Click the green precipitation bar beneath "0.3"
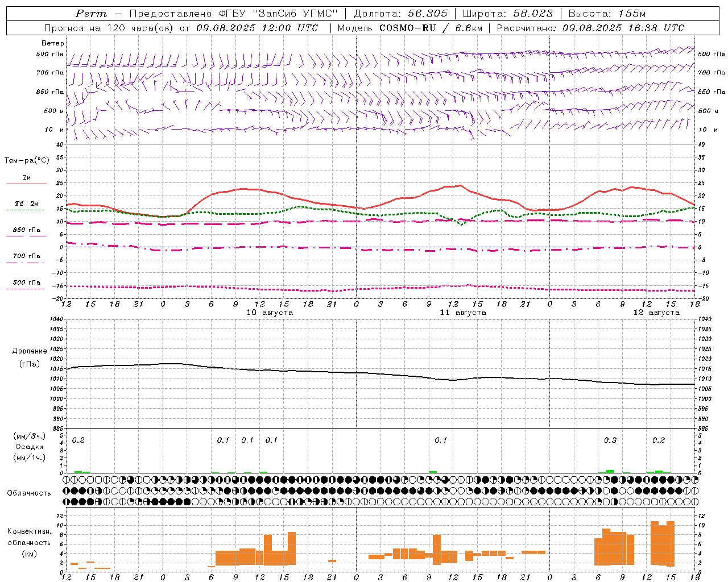Screen dimensions: 728x582 tap(610, 471)
